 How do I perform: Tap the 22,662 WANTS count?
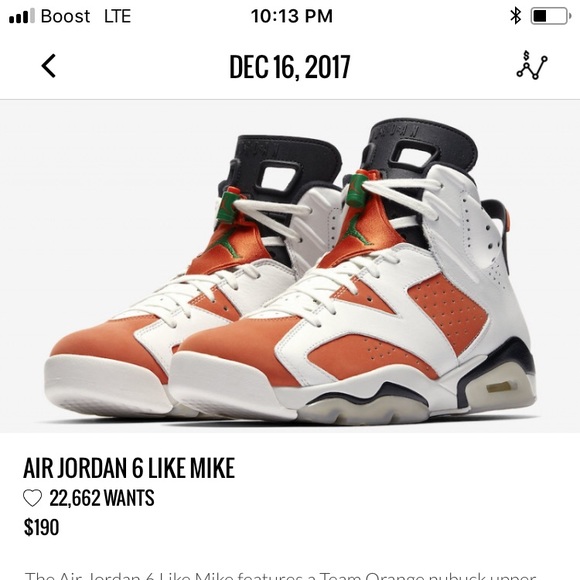point(102,498)
